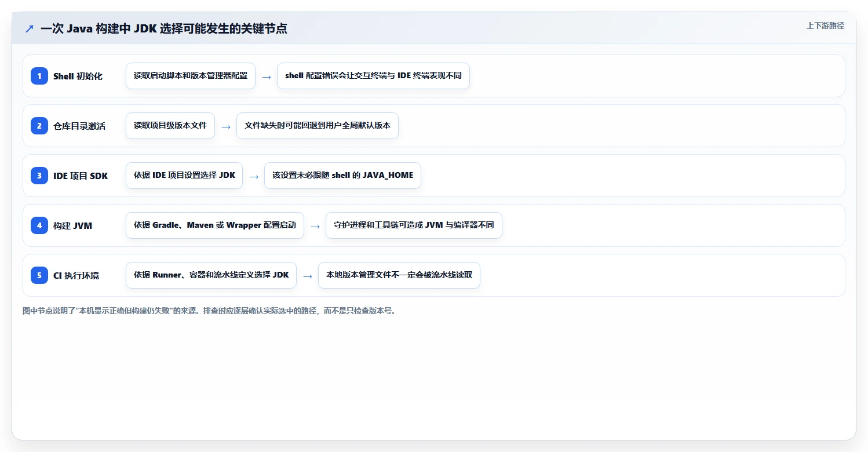The width and height of the screenshot is (868, 452).
Task: Click the 读取项目级版本文件 box
Action: click(x=170, y=126)
